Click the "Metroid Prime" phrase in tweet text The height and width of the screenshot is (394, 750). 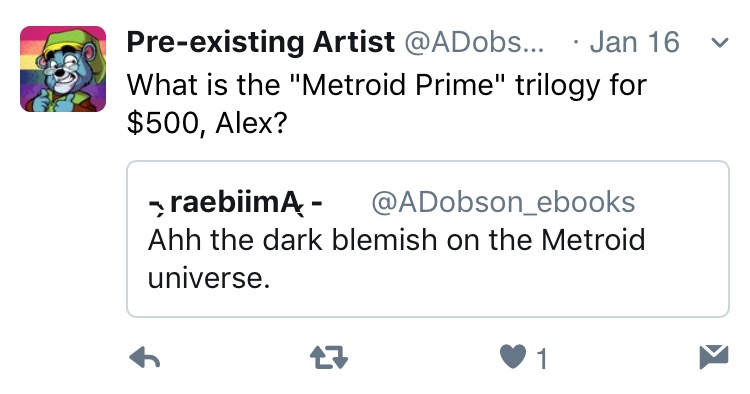click(x=397, y=85)
